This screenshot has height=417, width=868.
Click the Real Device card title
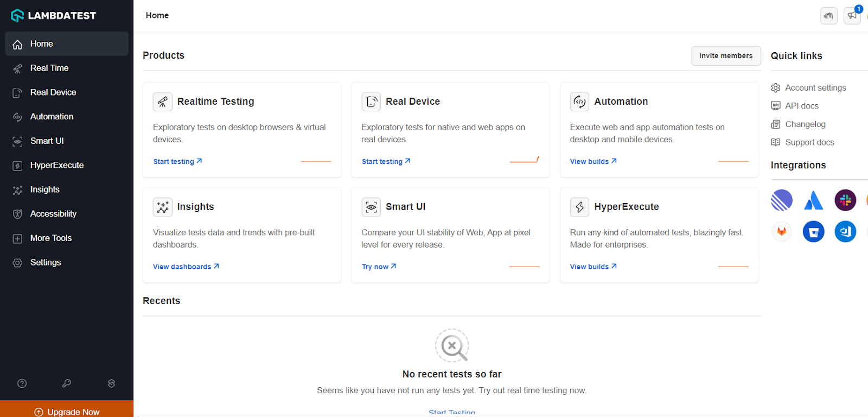(413, 102)
